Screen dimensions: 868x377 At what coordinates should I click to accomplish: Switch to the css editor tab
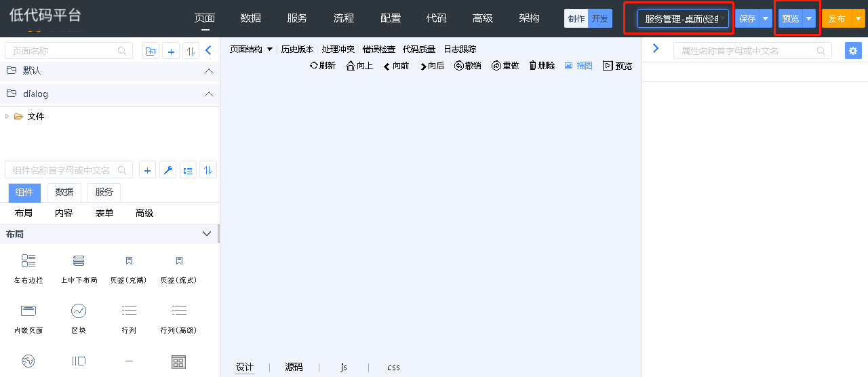pyautogui.click(x=393, y=367)
